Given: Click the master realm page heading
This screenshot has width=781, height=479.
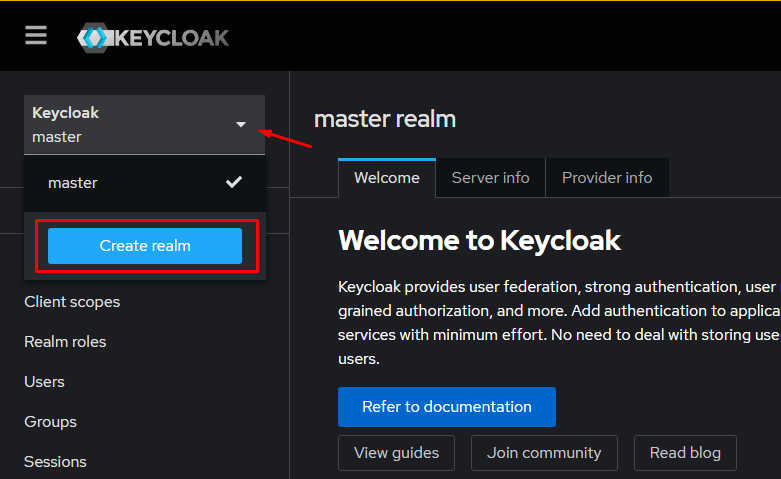Looking at the screenshot, I should [385, 119].
